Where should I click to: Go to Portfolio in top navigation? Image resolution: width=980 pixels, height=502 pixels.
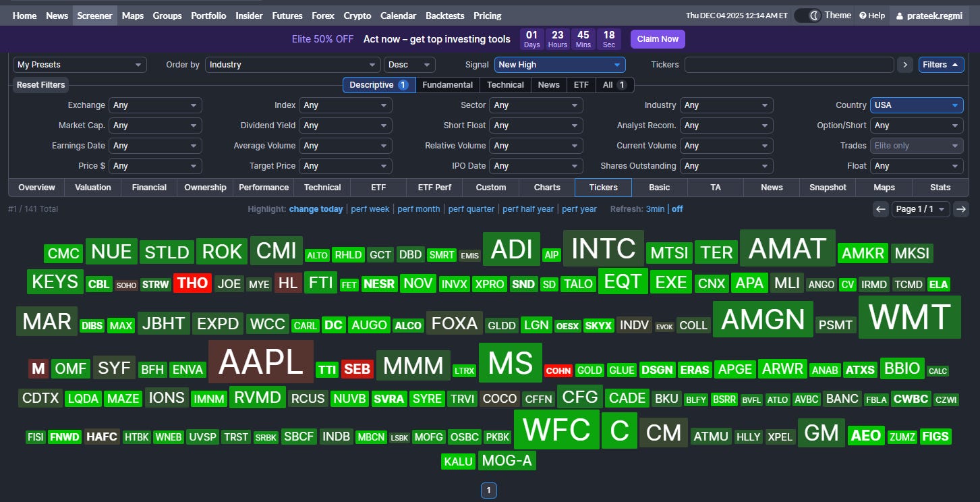[x=208, y=16]
